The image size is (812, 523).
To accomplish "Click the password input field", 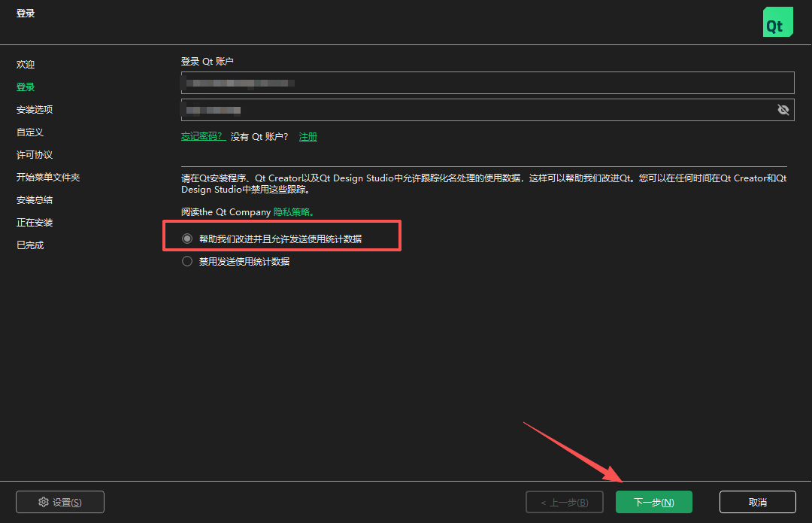I will click(487, 110).
